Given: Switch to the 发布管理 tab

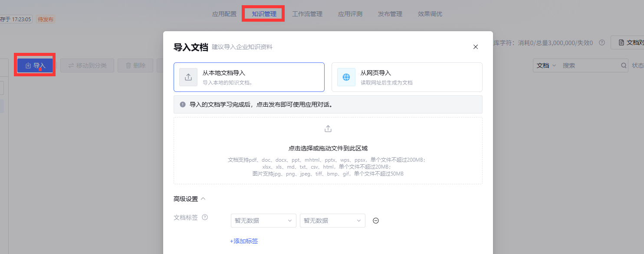Looking at the screenshot, I should (x=389, y=13).
